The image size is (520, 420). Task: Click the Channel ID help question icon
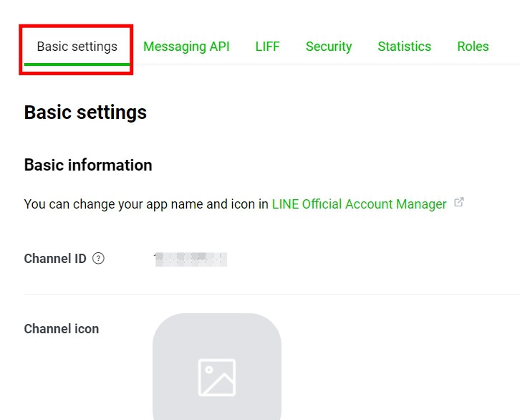[98, 258]
